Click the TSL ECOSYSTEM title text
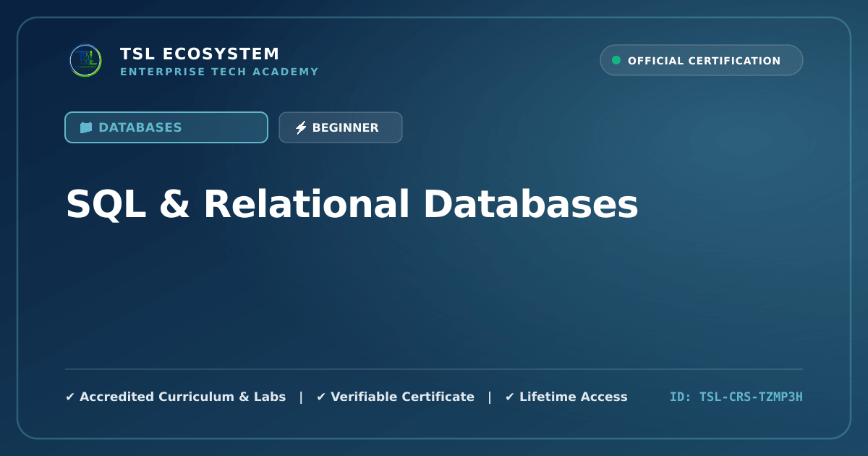The image size is (868, 456). coord(200,54)
